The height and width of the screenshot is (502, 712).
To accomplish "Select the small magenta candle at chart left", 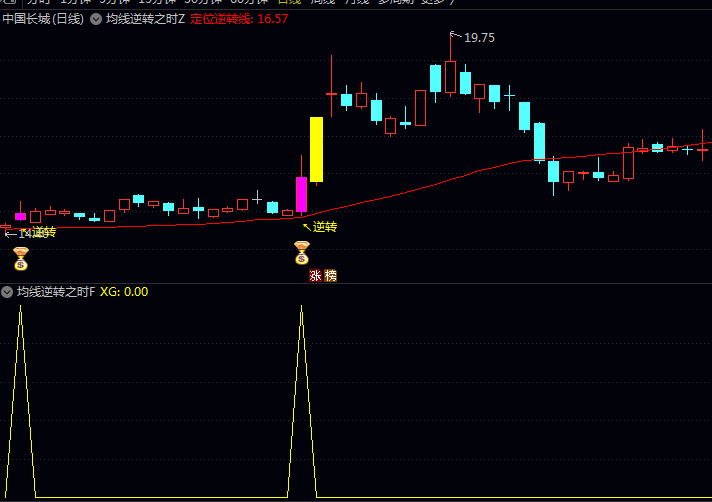I will click(x=20, y=217).
